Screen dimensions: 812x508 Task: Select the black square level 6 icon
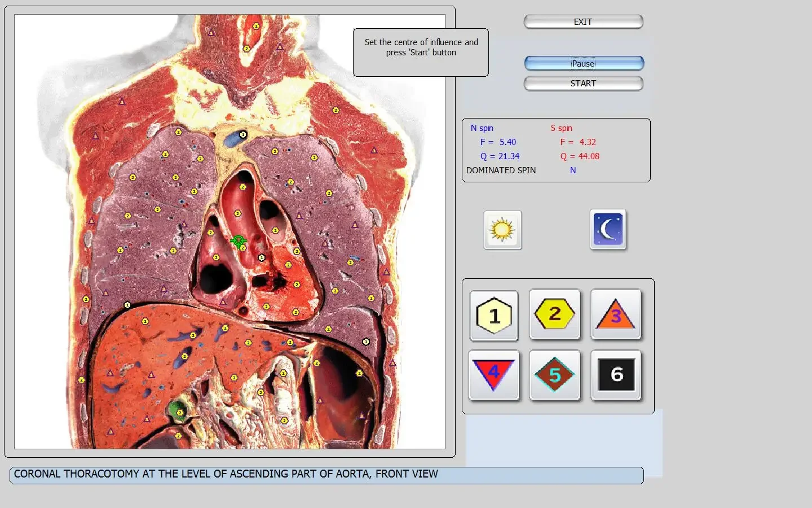[616, 375]
